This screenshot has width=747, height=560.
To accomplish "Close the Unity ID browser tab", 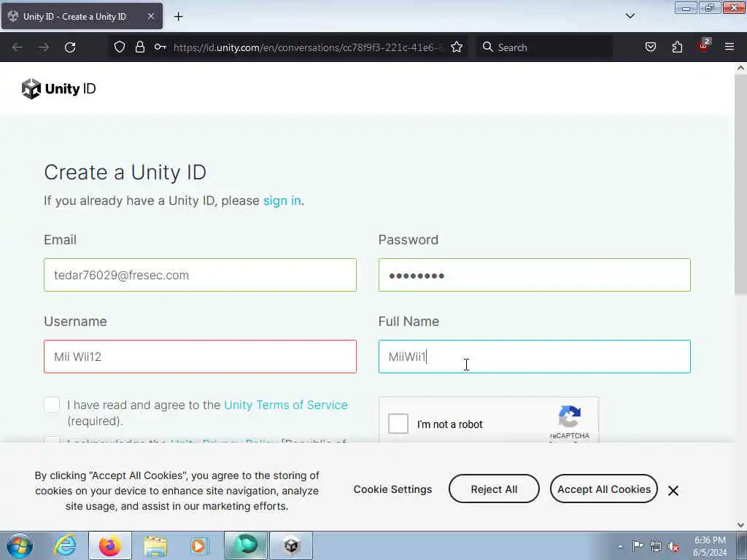I will 150,16.
